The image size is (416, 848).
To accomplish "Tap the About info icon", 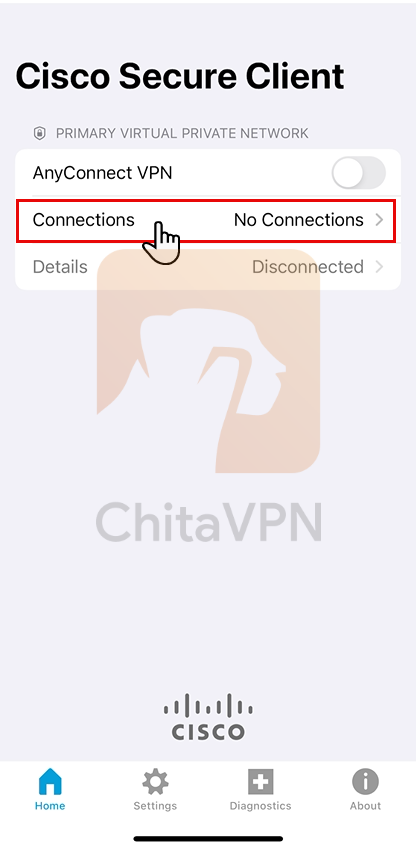I will pos(365,781).
